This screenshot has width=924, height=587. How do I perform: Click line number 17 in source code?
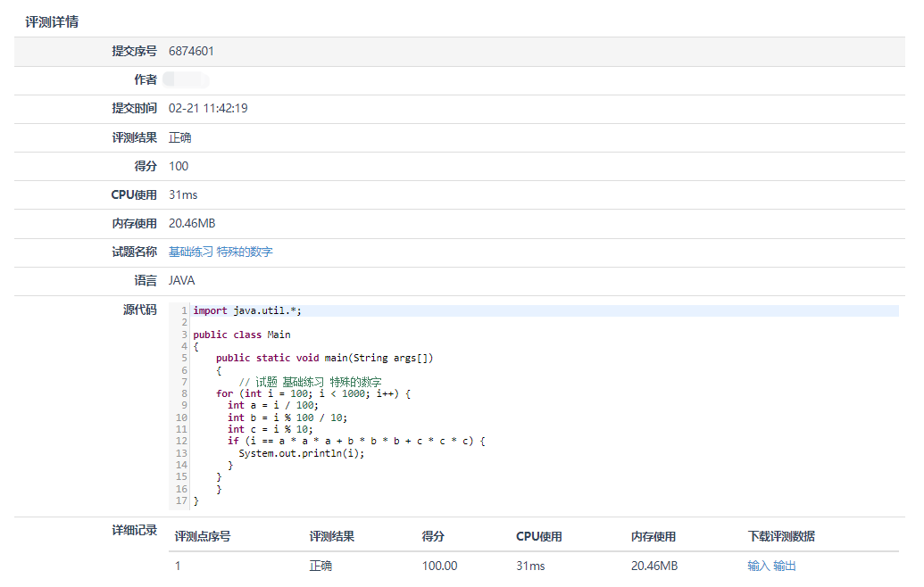click(181, 501)
